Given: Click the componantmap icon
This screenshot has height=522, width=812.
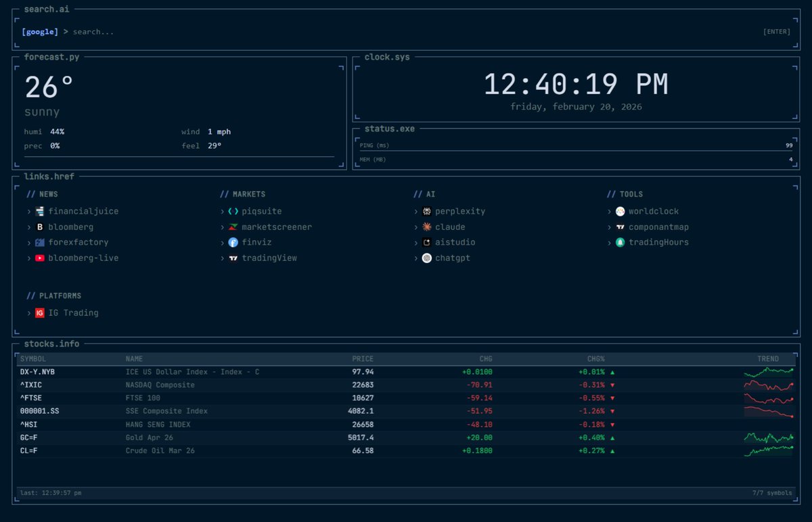Looking at the screenshot, I should [621, 227].
